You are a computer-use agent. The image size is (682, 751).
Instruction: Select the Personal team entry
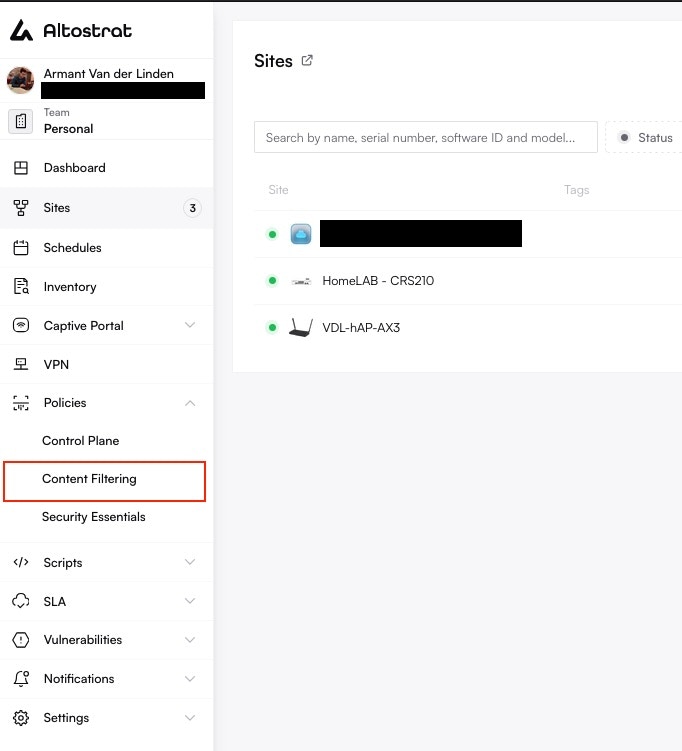(x=68, y=129)
